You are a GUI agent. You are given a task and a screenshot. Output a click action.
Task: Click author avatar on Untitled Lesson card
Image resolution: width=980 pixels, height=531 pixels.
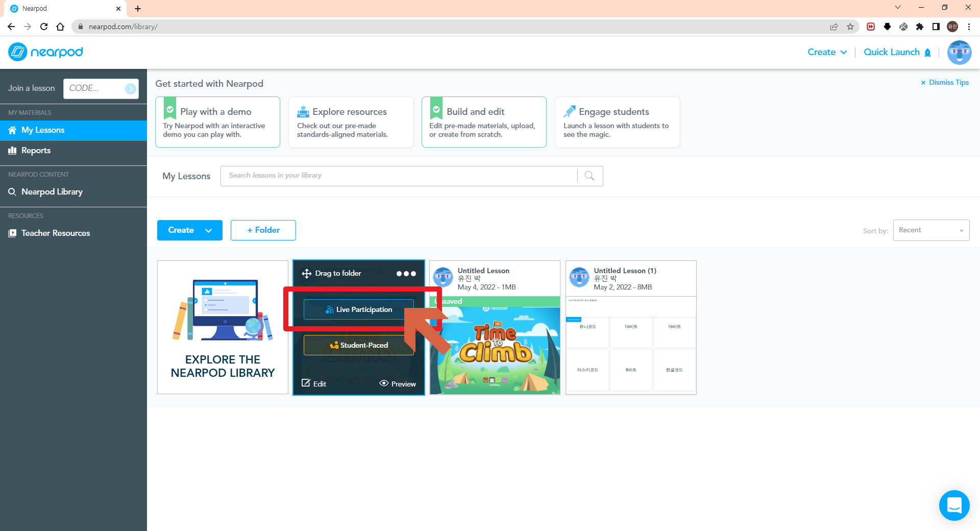443,277
